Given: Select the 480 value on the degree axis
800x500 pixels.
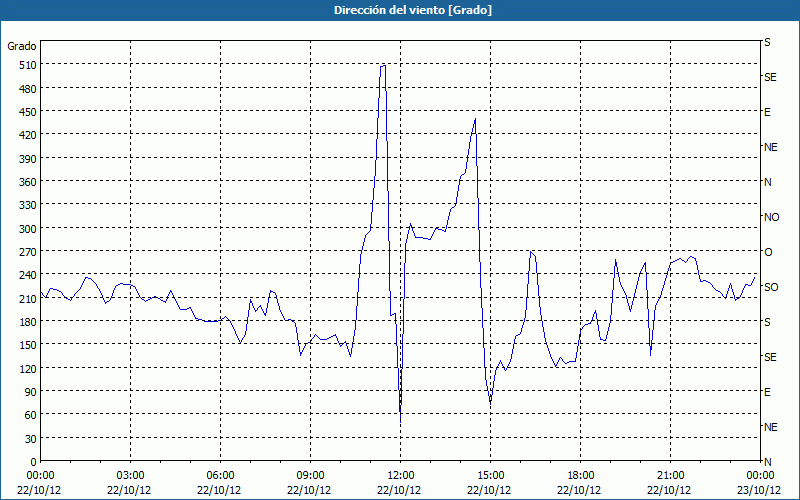Looking at the screenshot, I should point(28,89).
